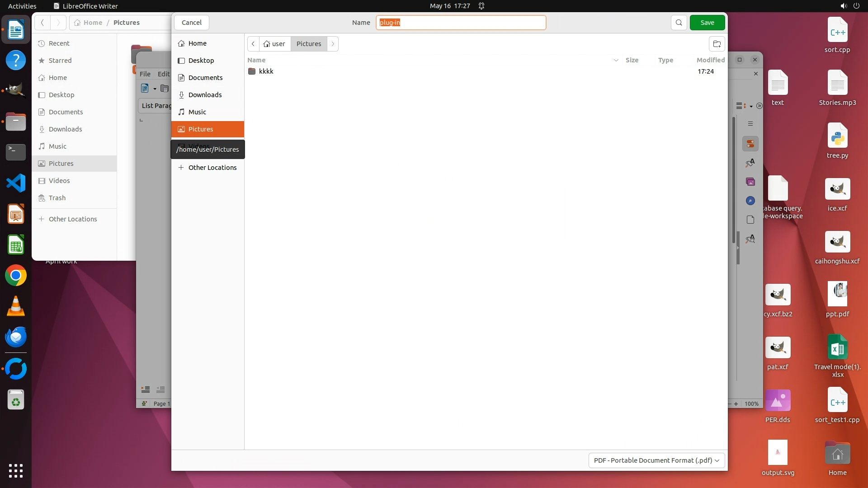Open VLC media player from dock

coord(16,306)
